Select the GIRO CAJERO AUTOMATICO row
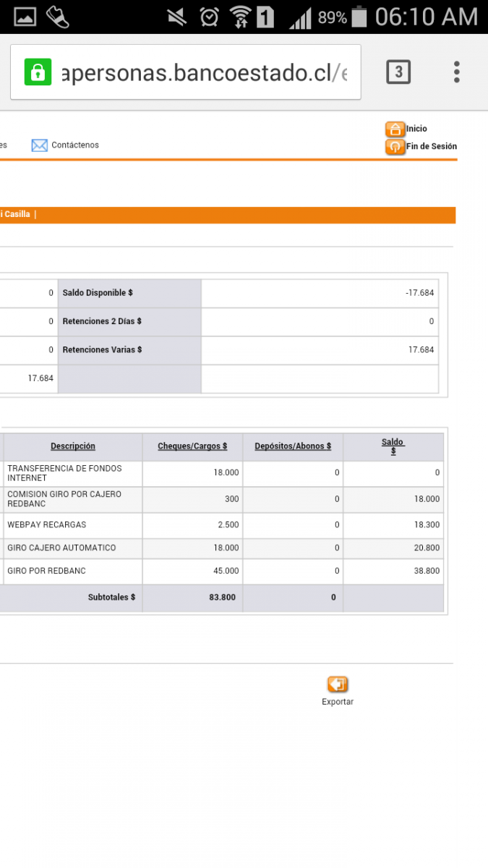The height and width of the screenshot is (868, 488). [x=222, y=548]
